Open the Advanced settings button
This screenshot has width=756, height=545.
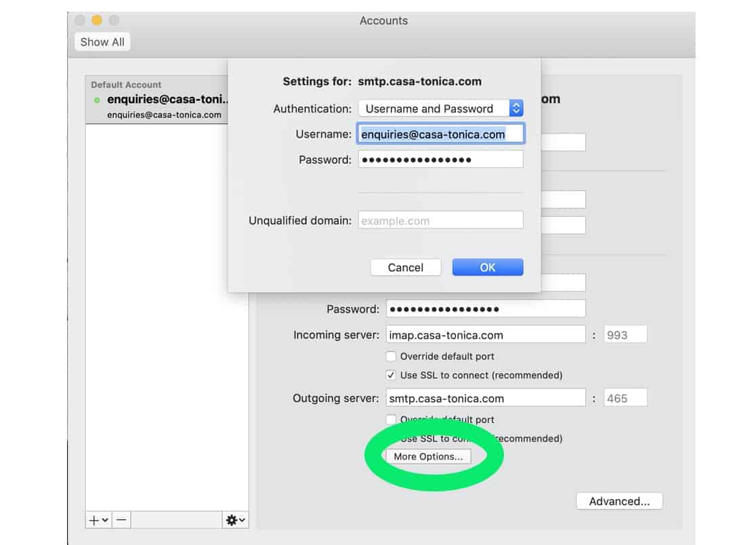(x=618, y=502)
